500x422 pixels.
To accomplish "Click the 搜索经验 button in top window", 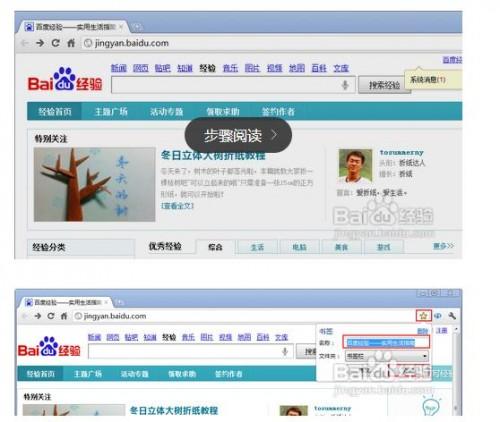I will pyautogui.click(x=384, y=85).
